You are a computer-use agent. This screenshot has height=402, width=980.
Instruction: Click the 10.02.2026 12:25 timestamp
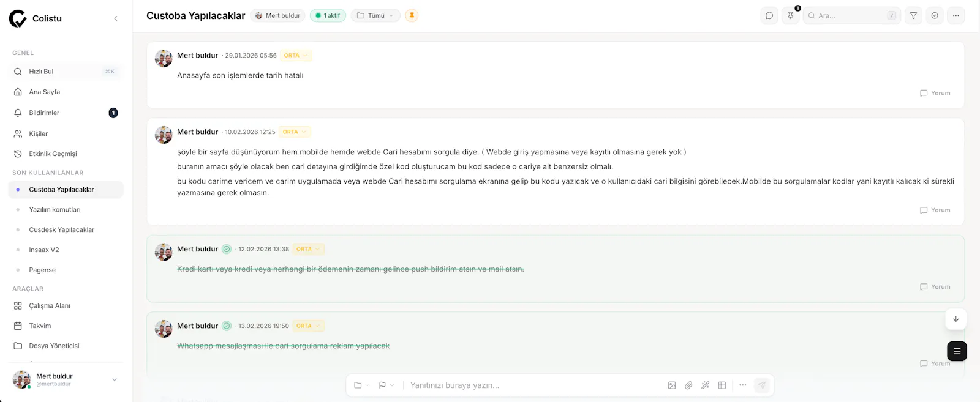click(250, 132)
